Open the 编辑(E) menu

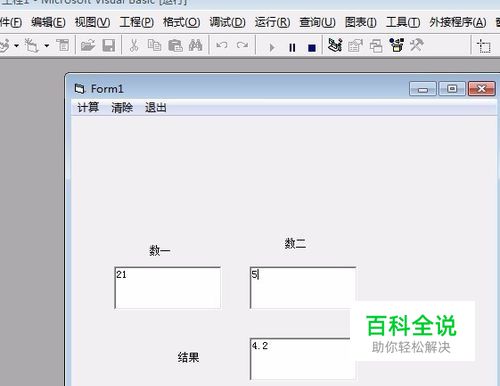click(x=48, y=22)
